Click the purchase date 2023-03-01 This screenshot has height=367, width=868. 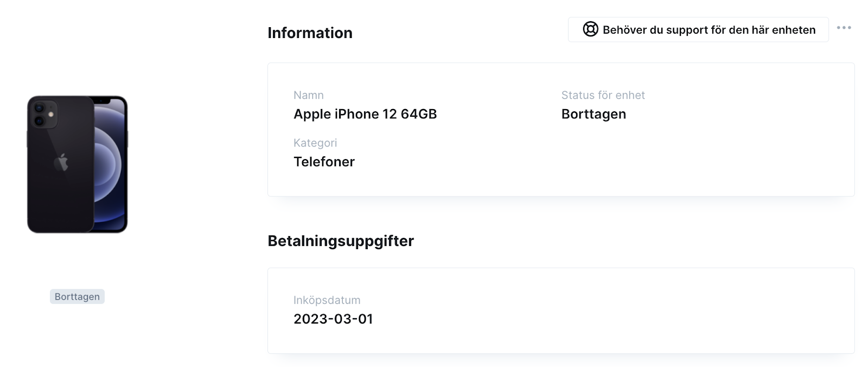pyautogui.click(x=333, y=319)
